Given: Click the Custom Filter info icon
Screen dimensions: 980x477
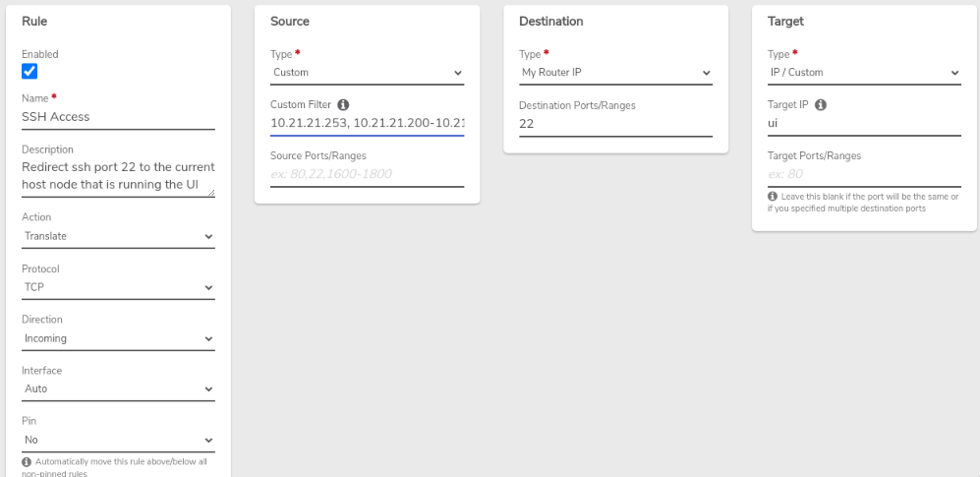Looking at the screenshot, I should click(343, 105).
